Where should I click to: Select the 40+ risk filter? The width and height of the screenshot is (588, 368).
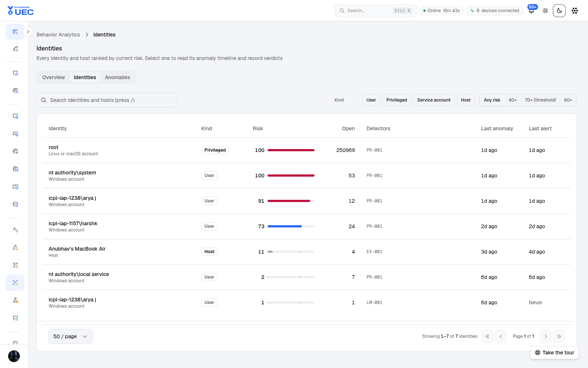(x=513, y=100)
